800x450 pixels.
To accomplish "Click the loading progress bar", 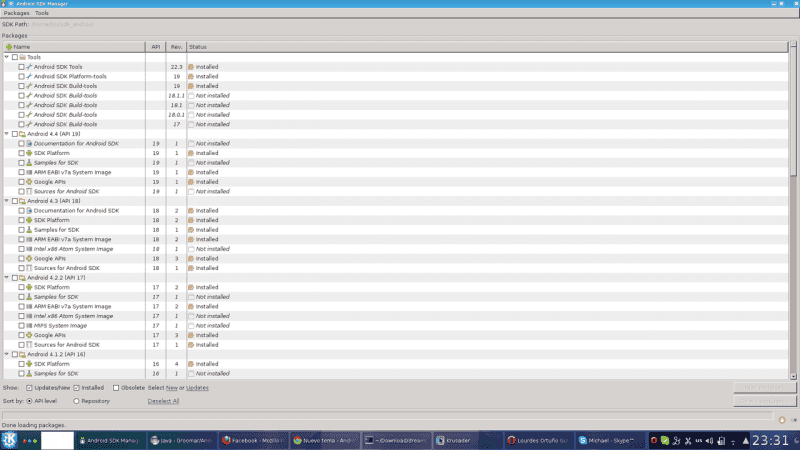I will (388, 416).
